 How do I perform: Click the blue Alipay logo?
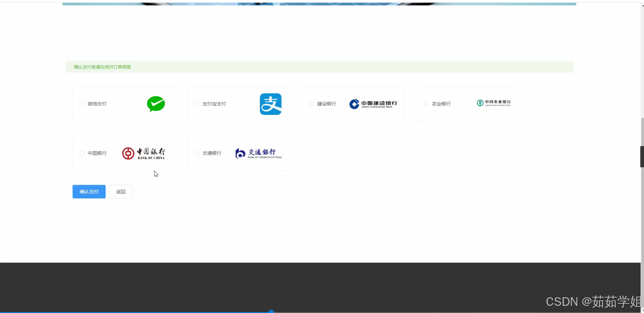[x=271, y=104]
